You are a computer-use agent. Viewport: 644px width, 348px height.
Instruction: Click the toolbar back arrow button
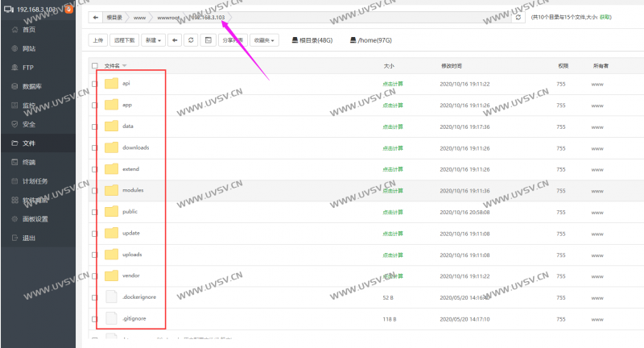coord(175,39)
